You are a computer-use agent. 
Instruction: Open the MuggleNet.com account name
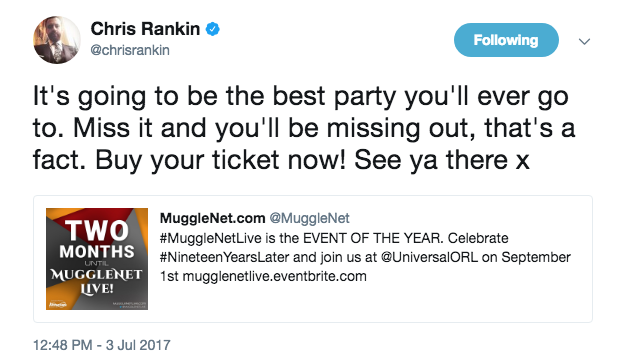pyautogui.click(x=212, y=218)
